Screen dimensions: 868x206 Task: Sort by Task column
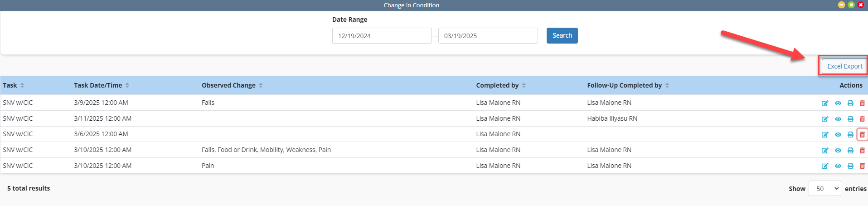pyautogui.click(x=22, y=85)
